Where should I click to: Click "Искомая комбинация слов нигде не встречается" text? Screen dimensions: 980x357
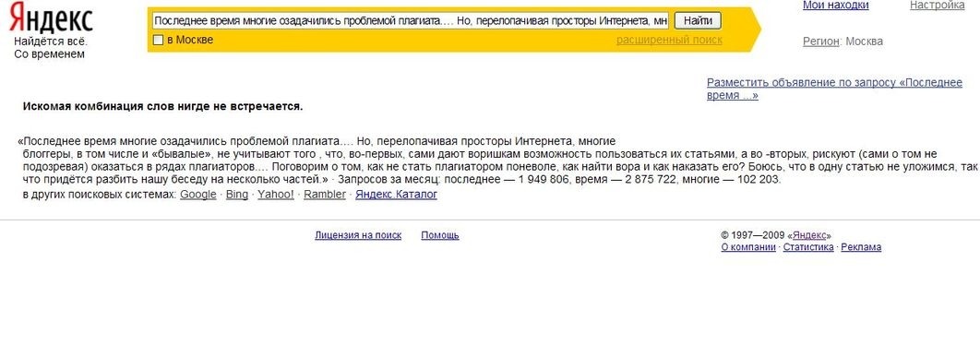tap(162, 106)
